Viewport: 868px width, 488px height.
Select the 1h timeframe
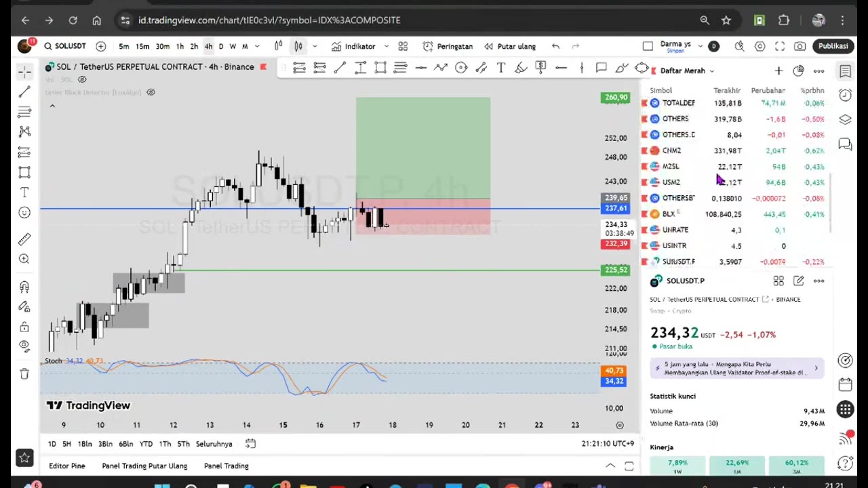(180, 46)
